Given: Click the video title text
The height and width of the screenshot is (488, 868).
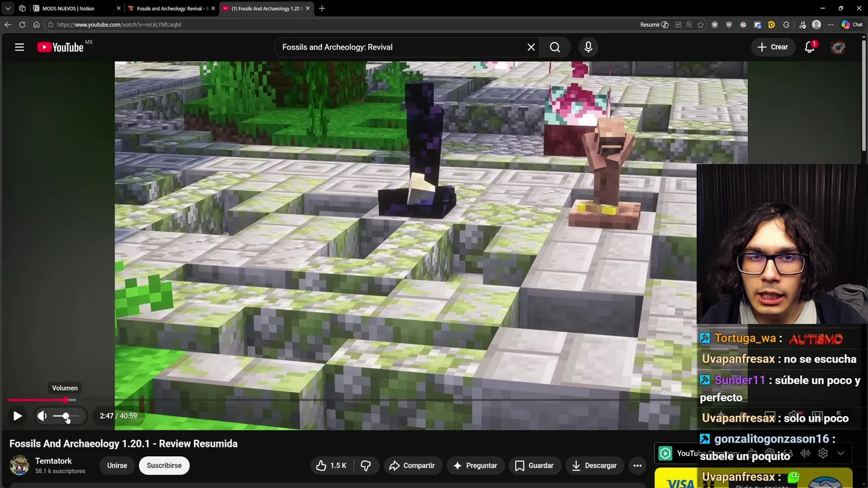Looking at the screenshot, I should point(123,443).
